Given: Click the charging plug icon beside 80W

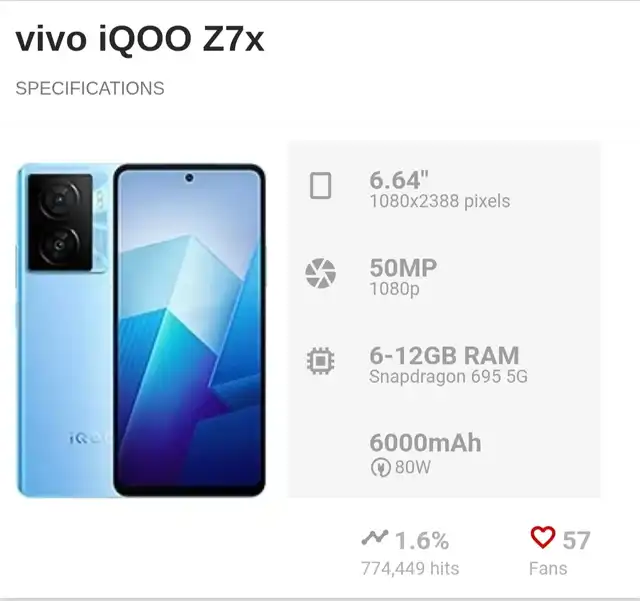Looking at the screenshot, I should pos(380,467).
